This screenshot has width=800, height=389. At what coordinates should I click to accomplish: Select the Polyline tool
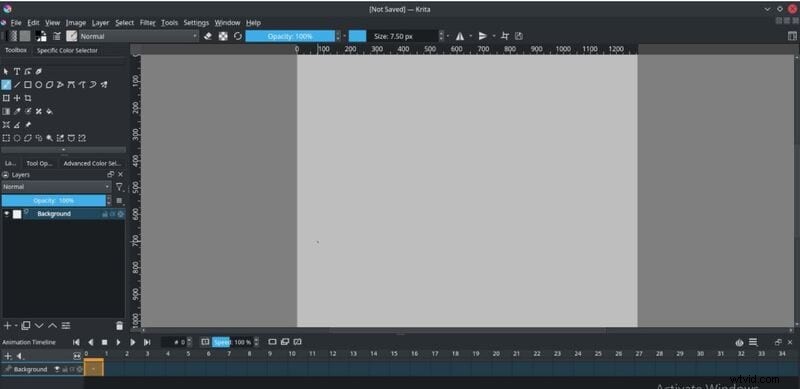click(x=60, y=85)
